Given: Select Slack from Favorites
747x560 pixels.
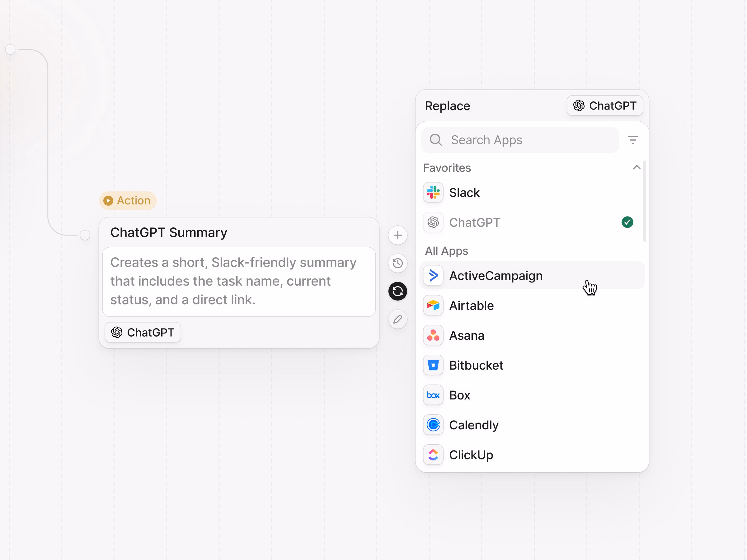Looking at the screenshot, I should click(x=532, y=193).
